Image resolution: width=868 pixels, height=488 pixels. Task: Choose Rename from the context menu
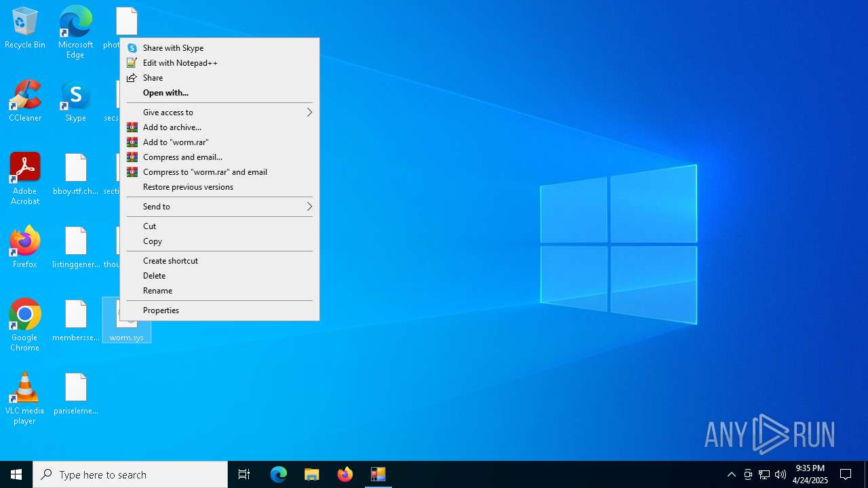coord(220,291)
